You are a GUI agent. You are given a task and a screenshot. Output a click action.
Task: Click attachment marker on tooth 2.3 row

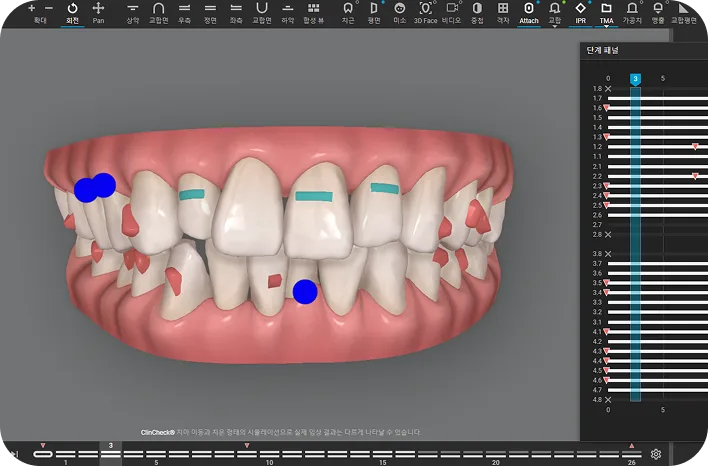click(606, 186)
